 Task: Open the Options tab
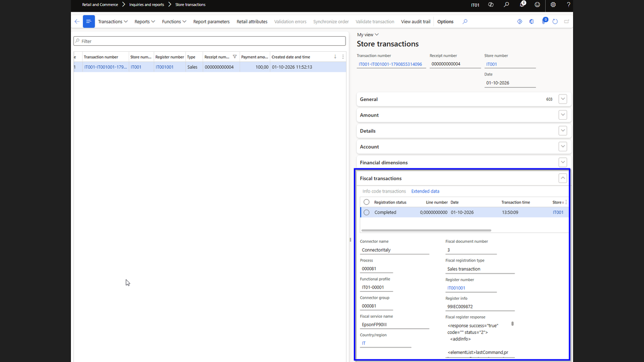pyautogui.click(x=445, y=22)
